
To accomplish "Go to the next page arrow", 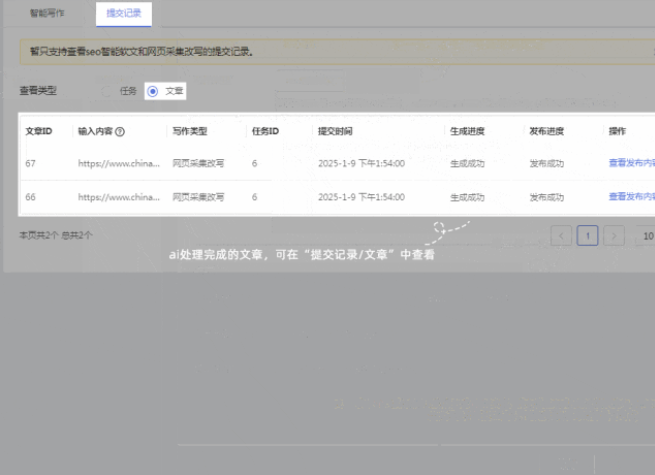I will (x=614, y=236).
